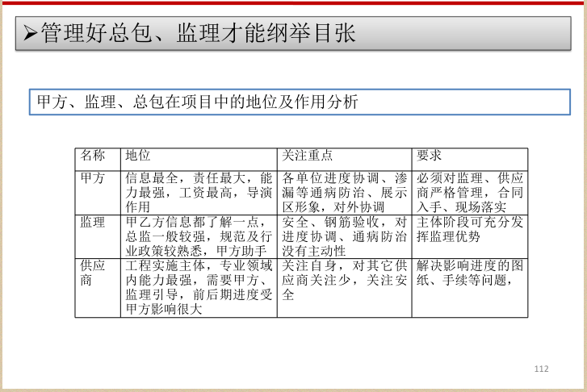
Task: Click the arrow bullet before the slide title
Action: coord(31,34)
